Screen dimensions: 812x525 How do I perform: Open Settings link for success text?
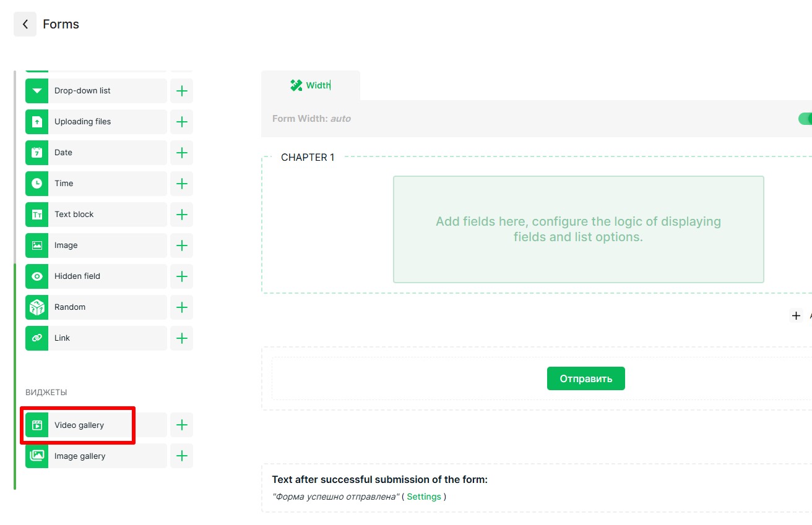(x=424, y=497)
